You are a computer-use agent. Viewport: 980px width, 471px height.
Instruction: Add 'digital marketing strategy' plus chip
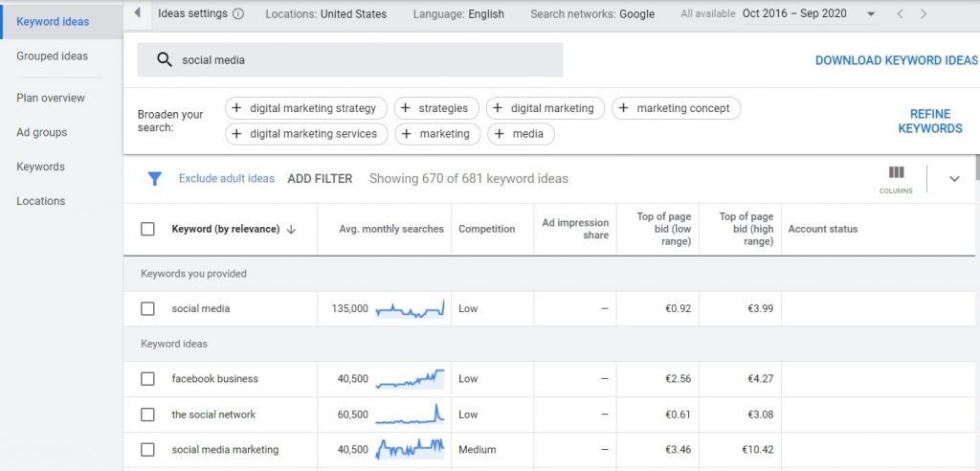click(x=306, y=108)
